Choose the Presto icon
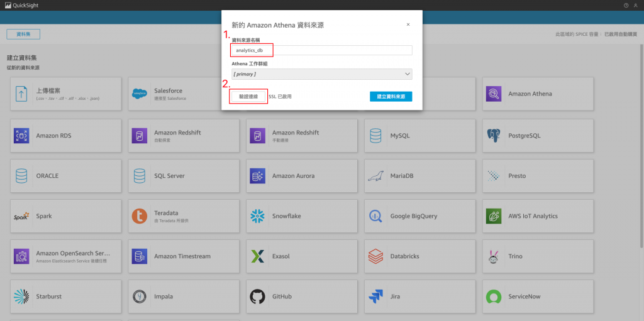 (493, 176)
